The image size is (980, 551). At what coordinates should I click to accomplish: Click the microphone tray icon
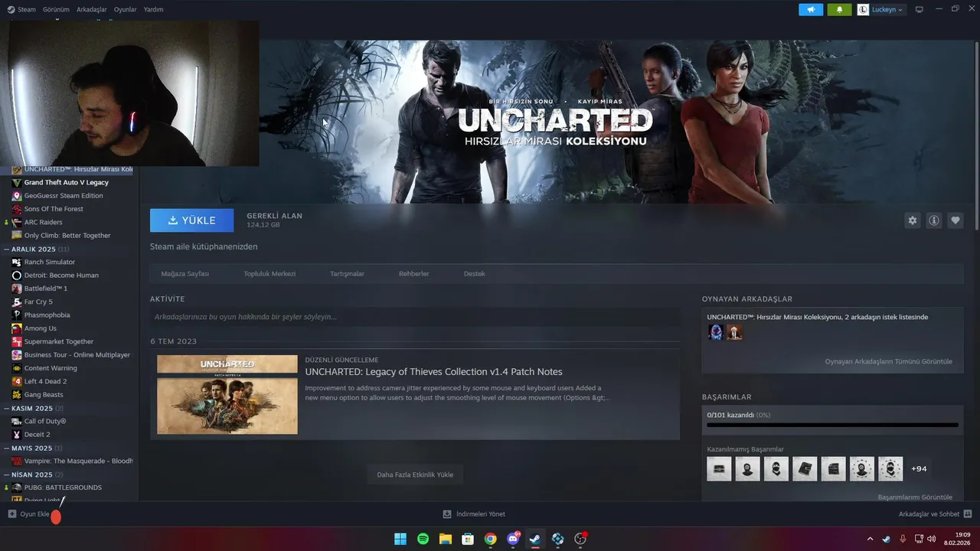point(903,539)
